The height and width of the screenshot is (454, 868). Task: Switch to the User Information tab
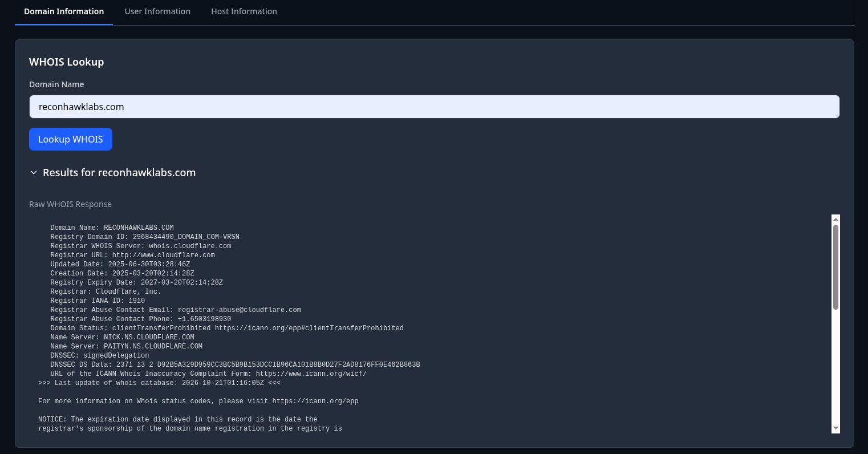[157, 11]
